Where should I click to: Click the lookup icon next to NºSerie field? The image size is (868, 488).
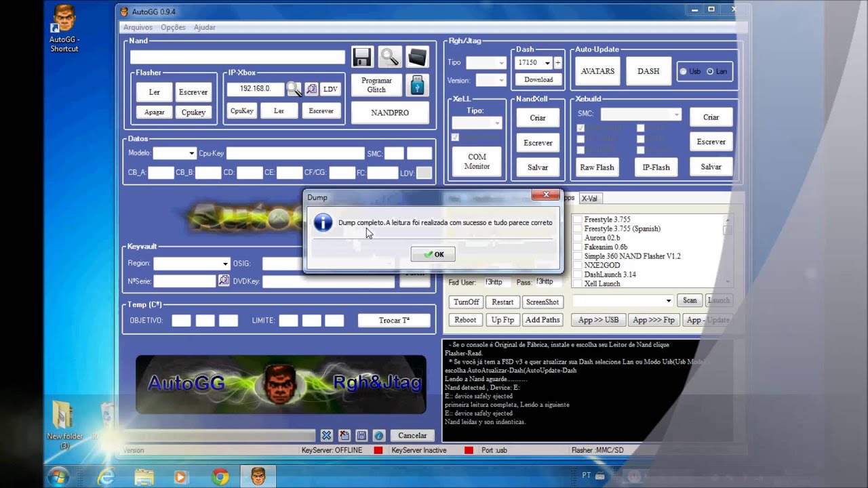click(x=224, y=280)
